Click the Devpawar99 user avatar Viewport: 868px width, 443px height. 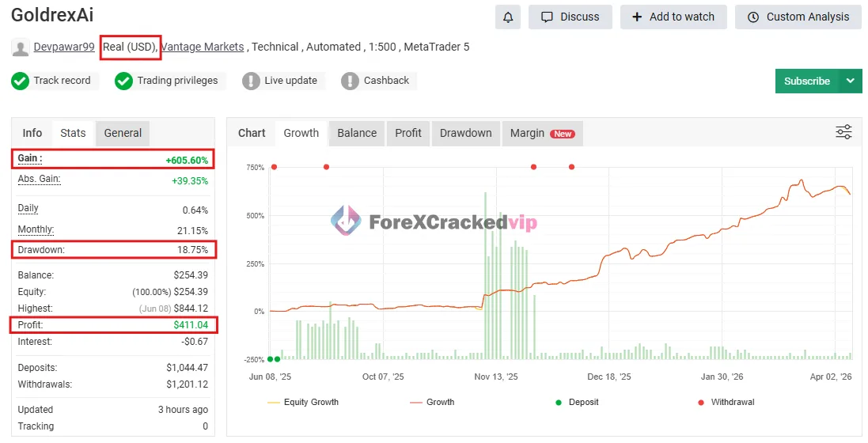coord(21,47)
